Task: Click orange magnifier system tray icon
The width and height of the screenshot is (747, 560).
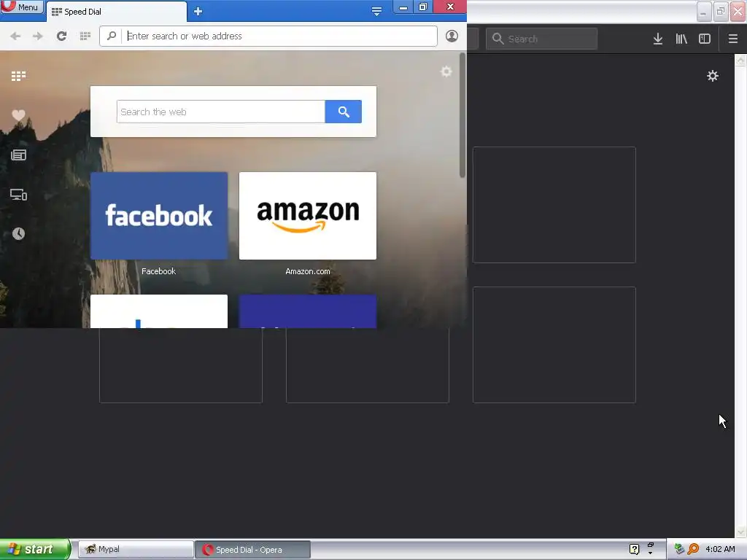Action: [693, 549]
